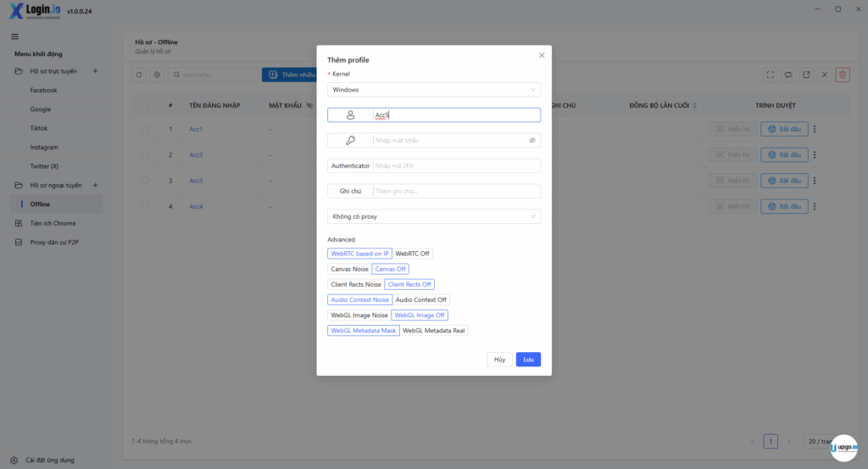The height and width of the screenshot is (469, 868).
Task: Click the hamburger menu icon in sidebar
Action: (14, 36)
